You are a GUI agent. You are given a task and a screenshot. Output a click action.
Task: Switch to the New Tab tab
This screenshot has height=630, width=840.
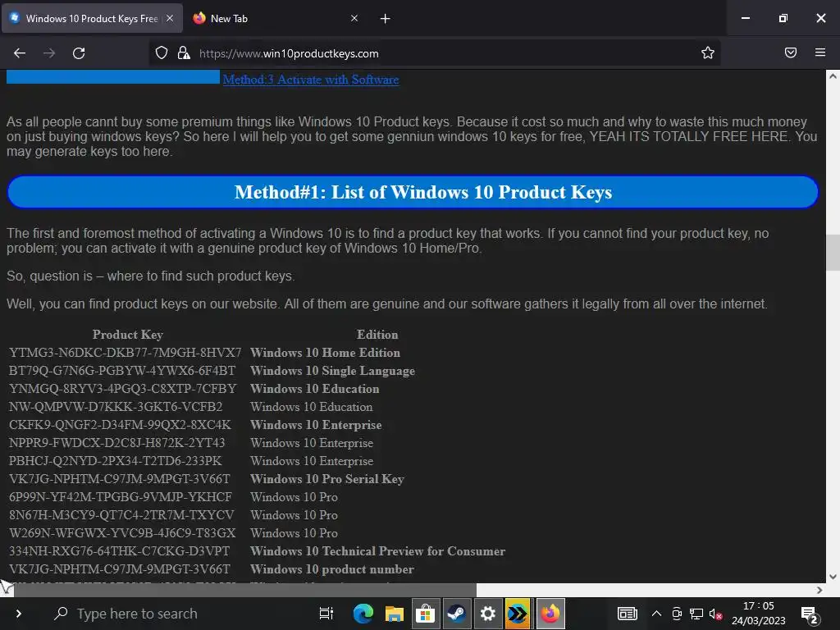(276, 18)
